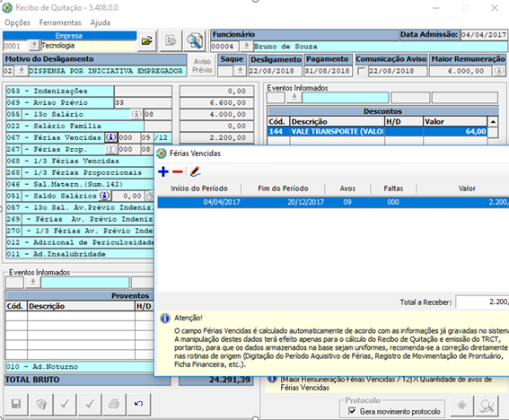509x420 pixels.
Task: Open the Opções menu
Action: tap(18, 22)
